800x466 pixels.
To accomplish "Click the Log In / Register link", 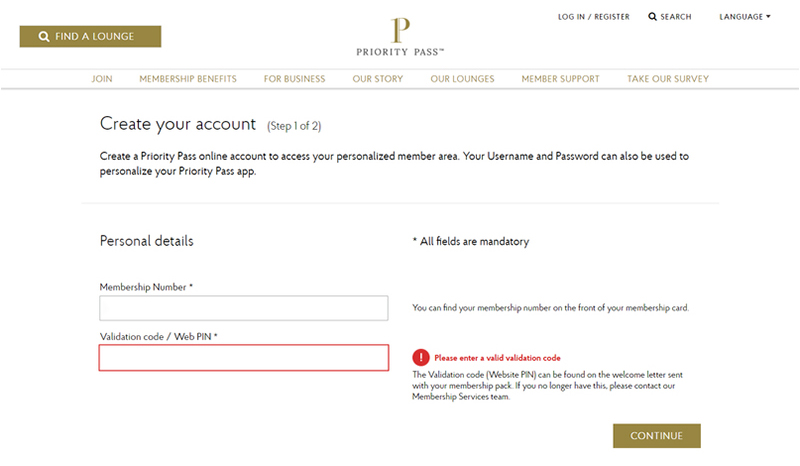I will coord(594,17).
